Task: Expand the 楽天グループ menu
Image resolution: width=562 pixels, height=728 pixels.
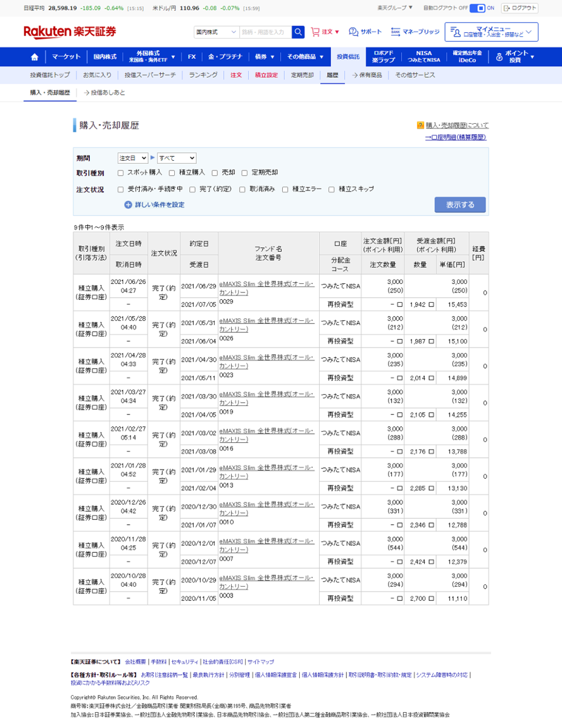Action: pyautogui.click(x=394, y=8)
